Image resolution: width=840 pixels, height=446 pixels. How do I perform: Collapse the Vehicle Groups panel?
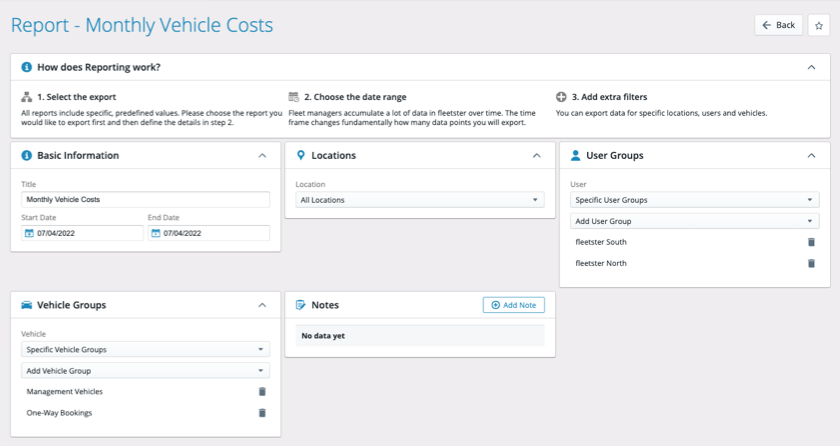point(262,305)
